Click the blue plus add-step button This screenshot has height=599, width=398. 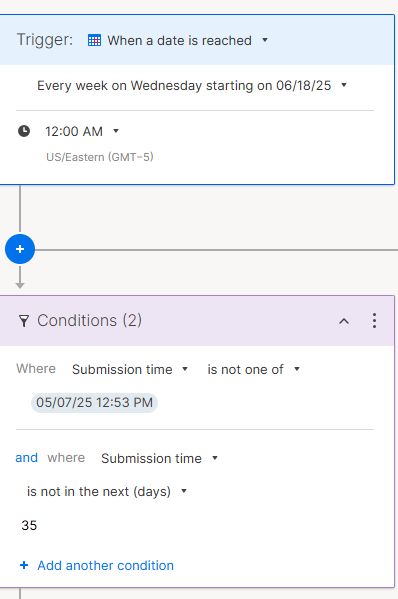click(x=20, y=249)
